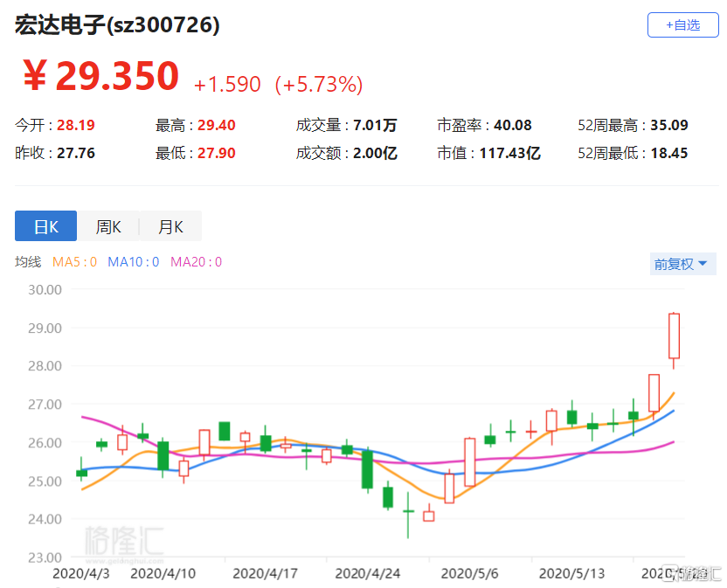Click the percent change (+5.73%)
727x588 pixels.
[x=319, y=85]
